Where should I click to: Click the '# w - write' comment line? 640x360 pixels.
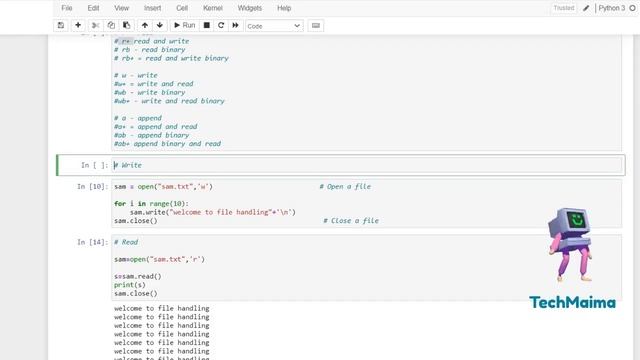tap(136, 76)
